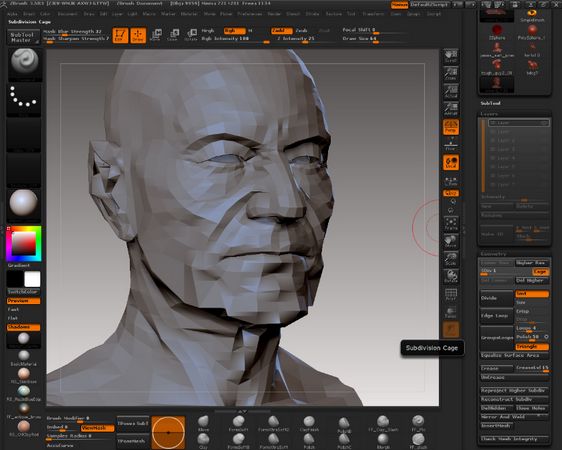This screenshot has width=562, height=450.
Task: Activate the Draw mode button
Action: (138, 35)
